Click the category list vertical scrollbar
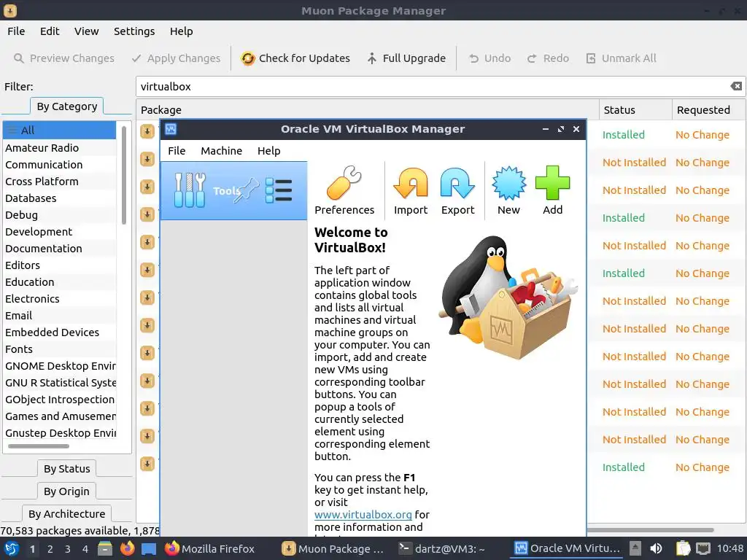The image size is (747, 560). click(124, 175)
